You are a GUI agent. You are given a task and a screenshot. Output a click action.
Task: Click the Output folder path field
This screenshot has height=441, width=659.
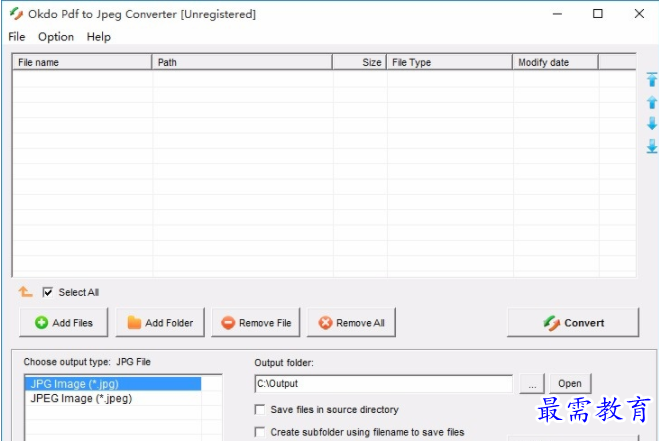384,383
